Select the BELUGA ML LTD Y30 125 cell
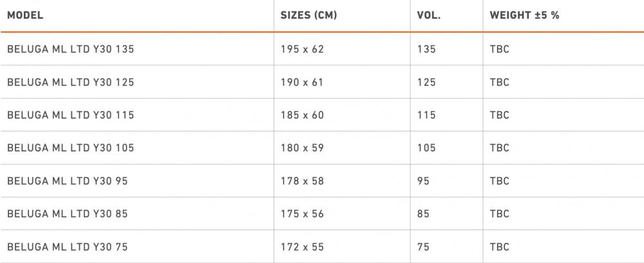This screenshot has height=263, width=644. click(x=70, y=82)
